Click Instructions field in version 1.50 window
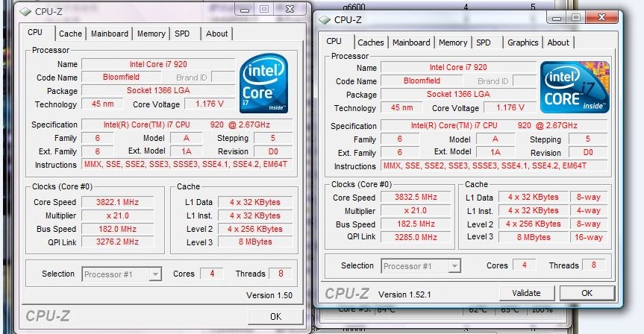 pyautogui.click(x=187, y=165)
